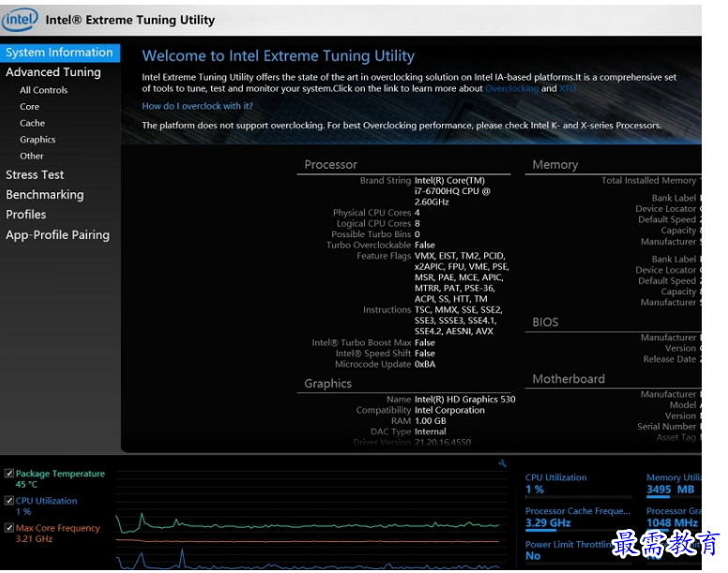Click Processor Cache Frequency 3.29 GHz tile
The height and width of the screenshot is (573, 728).
(578, 517)
